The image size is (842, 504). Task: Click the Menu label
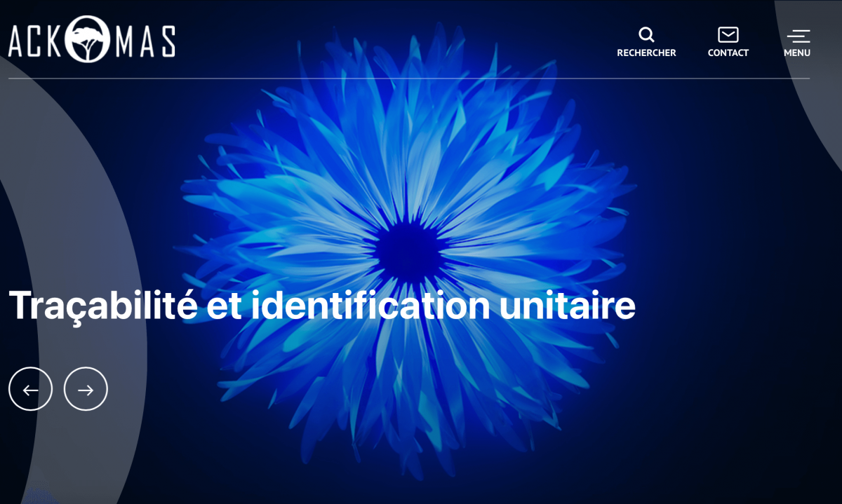[797, 53]
